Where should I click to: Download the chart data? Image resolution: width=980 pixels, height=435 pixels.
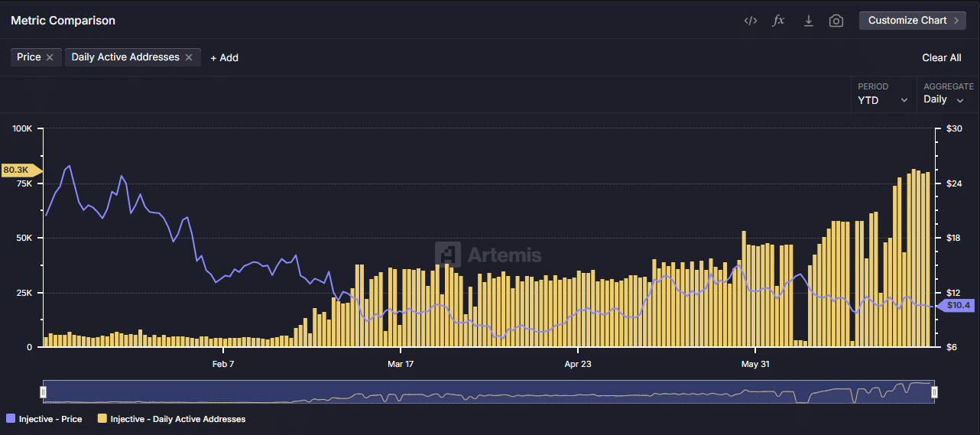tap(808, 21)
